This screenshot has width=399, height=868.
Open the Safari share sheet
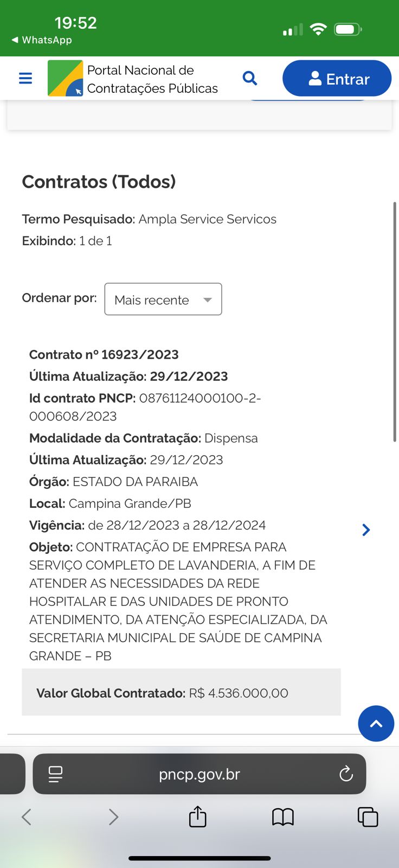click(x=197, y=816)
